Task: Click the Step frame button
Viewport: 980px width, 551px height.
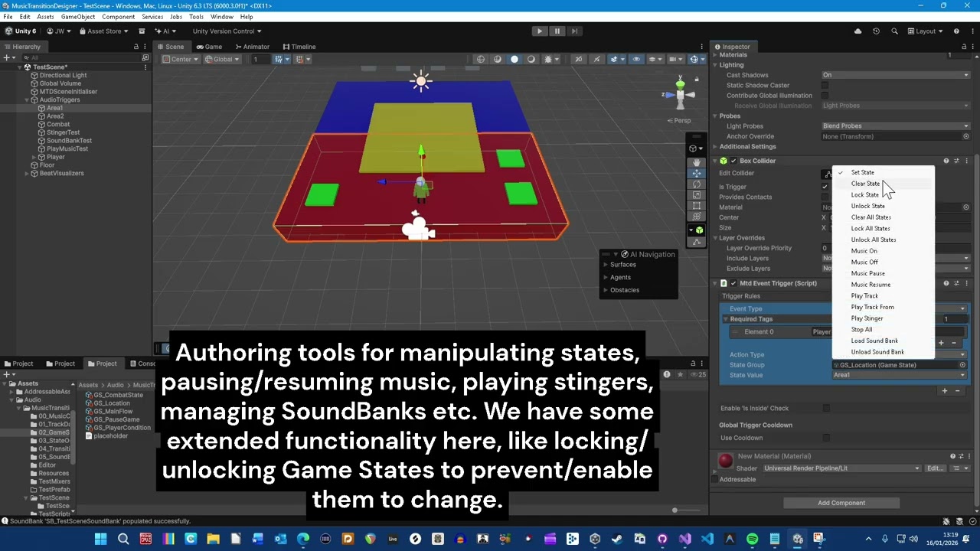Action: pyautogui.click(x=574, y=31)
